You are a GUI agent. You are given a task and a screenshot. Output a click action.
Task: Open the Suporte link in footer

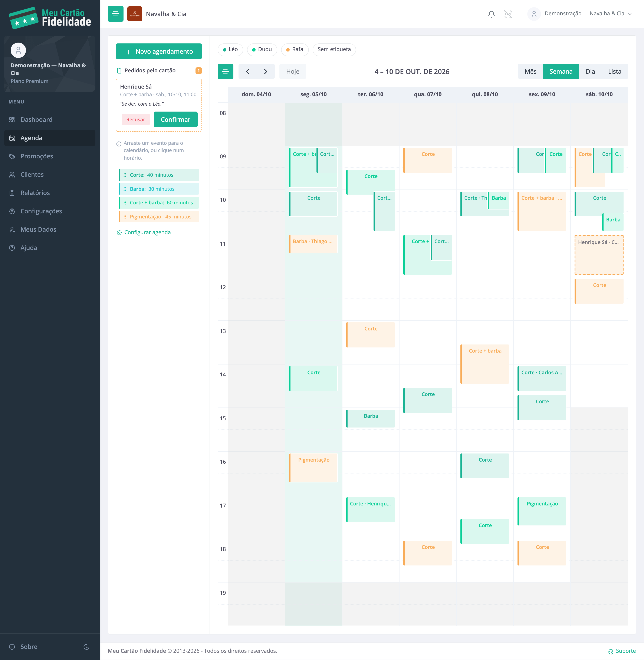[622, 651]
